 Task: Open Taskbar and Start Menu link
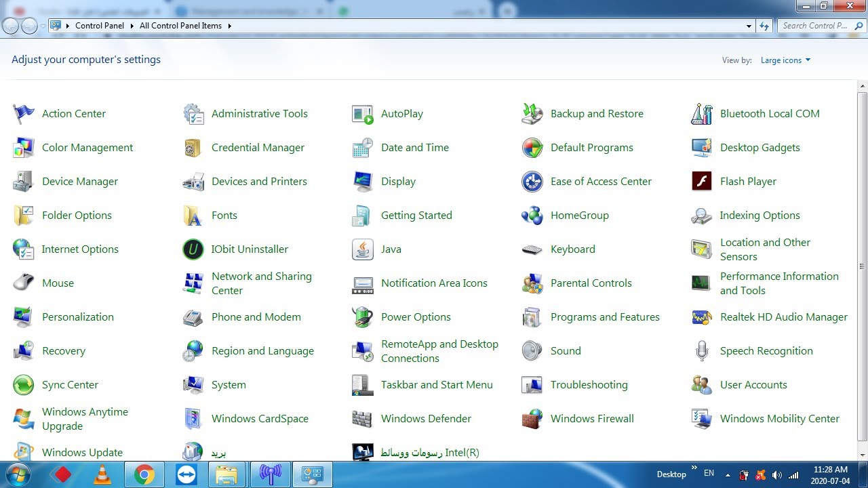pyautogui.click(x=437, y=385)
